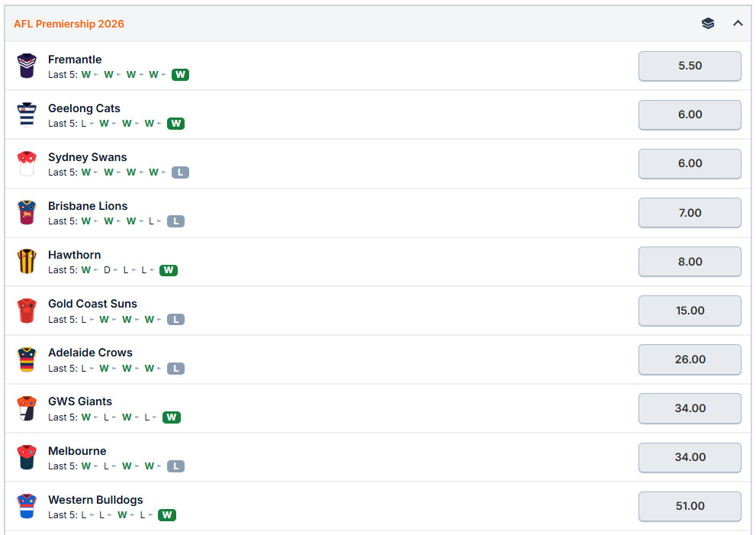Click the Gold Coast Suns jersey icon
756x535 pixels.
27,310
